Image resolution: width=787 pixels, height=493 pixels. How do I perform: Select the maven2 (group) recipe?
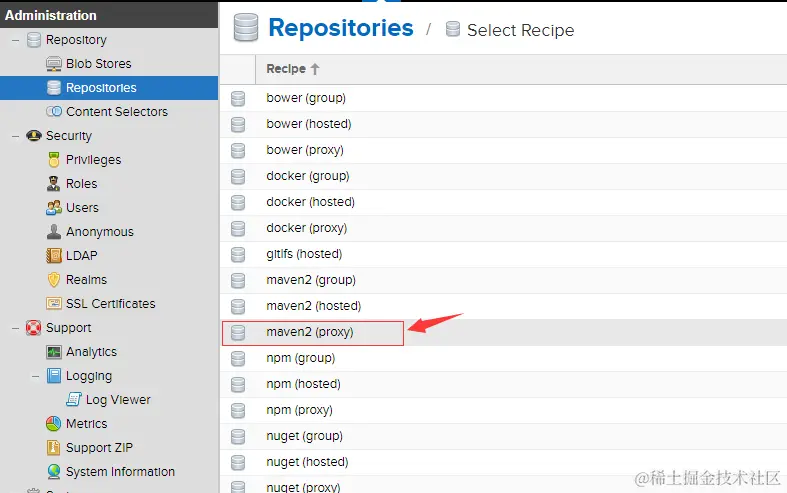pyautogui.click(x=503, y=280)
